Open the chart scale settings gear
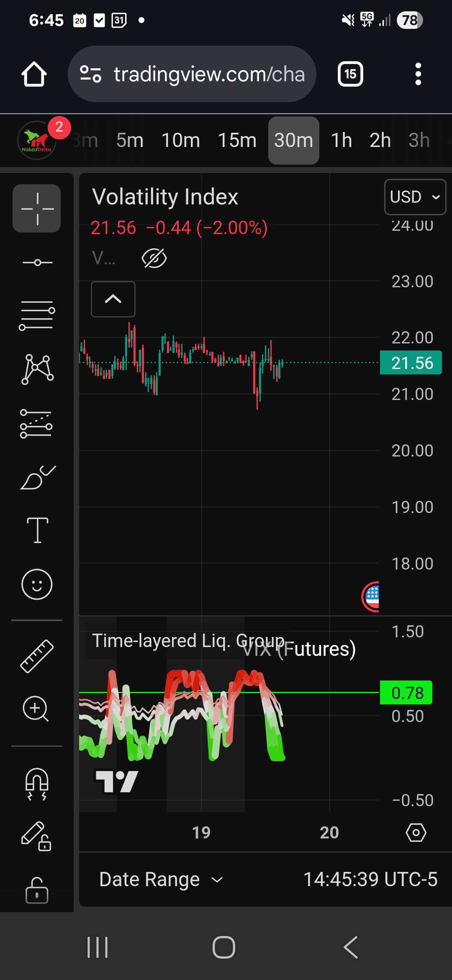452x980 pixels. coord(416,833)
